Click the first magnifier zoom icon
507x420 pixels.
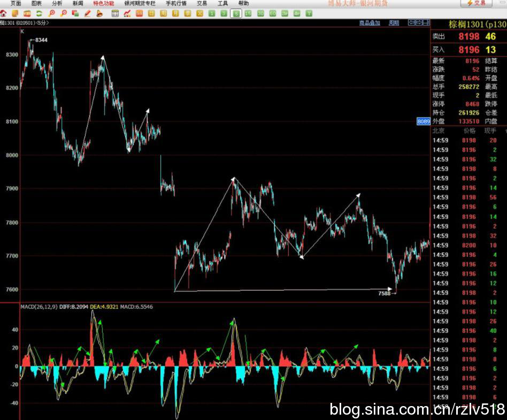tap(52, 13)
